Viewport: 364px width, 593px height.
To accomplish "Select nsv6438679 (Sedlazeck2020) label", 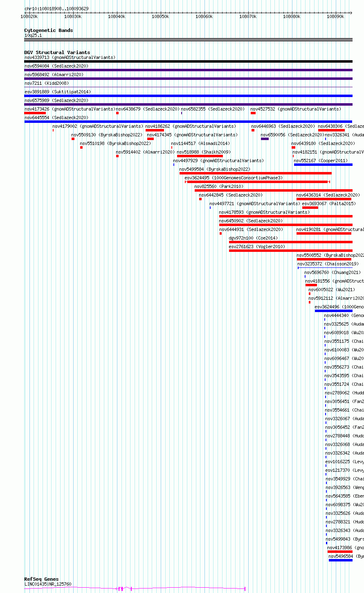I will point(148,109).
